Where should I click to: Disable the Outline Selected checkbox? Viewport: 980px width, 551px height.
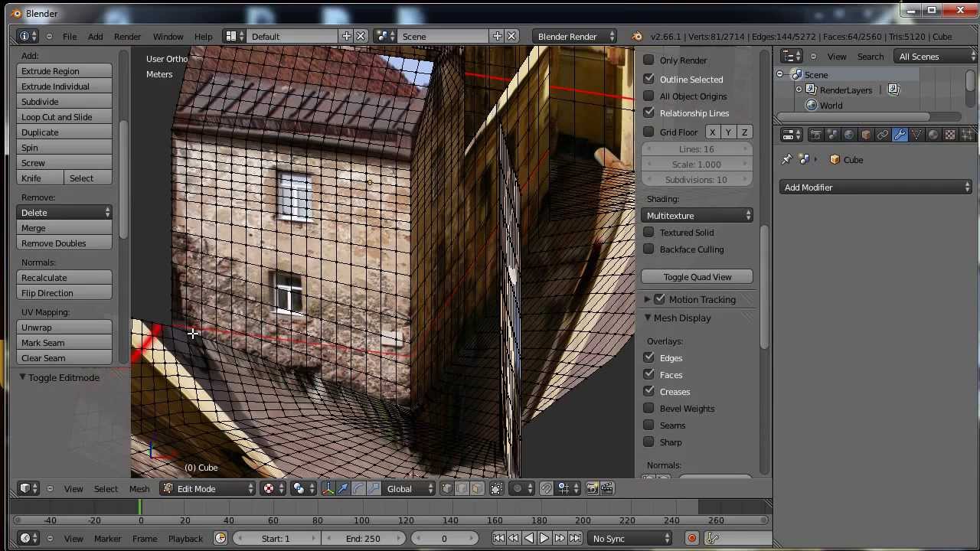tap(648, 80)
